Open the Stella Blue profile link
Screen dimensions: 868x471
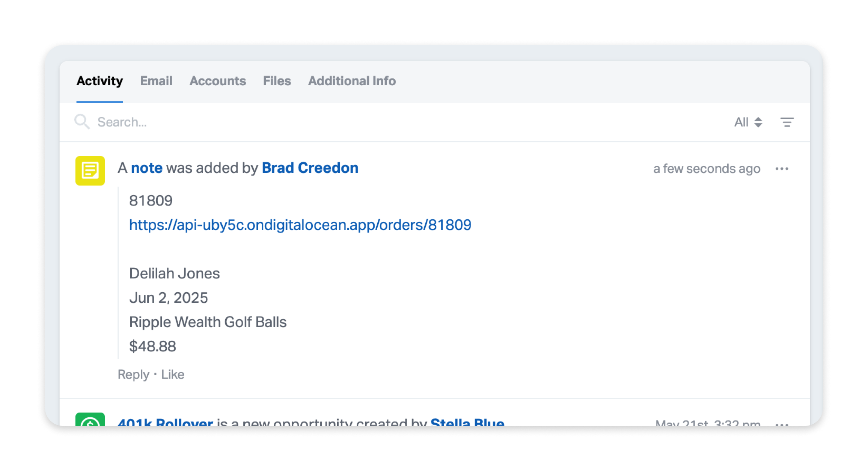(x=467, y=422)
